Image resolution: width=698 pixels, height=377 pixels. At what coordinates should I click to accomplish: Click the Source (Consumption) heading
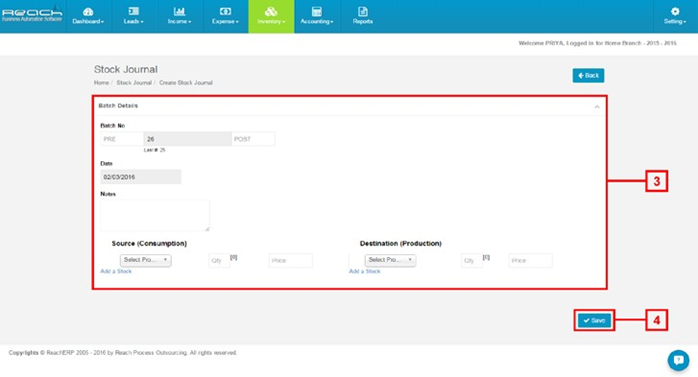click(x=149, y=243)
